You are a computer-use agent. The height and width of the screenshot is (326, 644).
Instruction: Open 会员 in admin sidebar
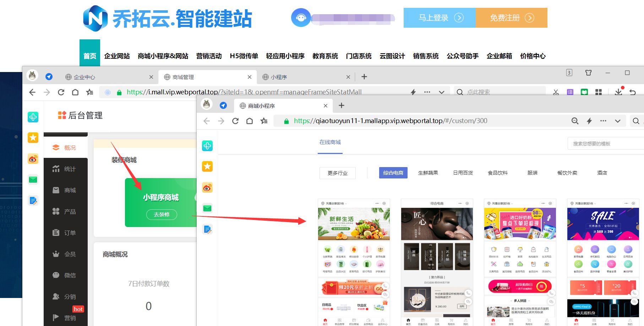(66, 254)
